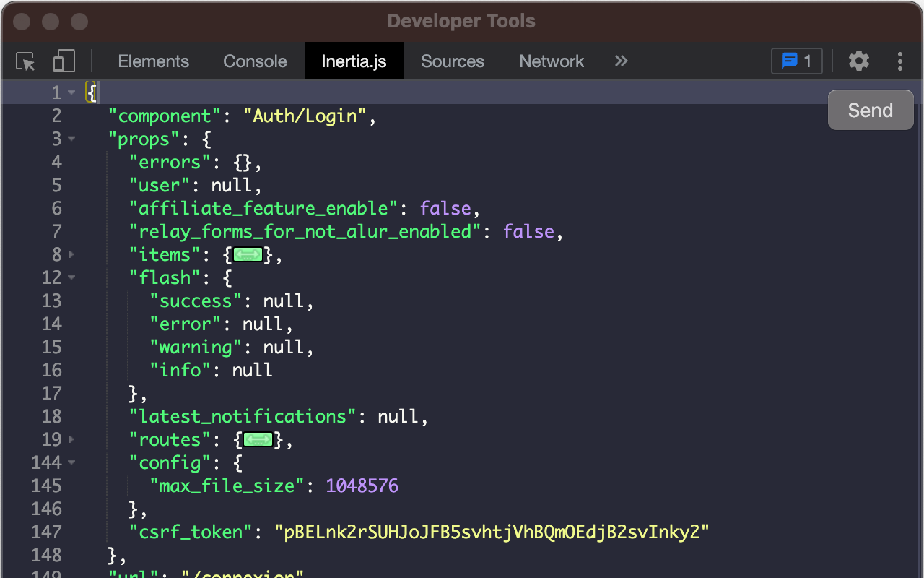
Task: Switch to the Elements tab
Action: 154,61
